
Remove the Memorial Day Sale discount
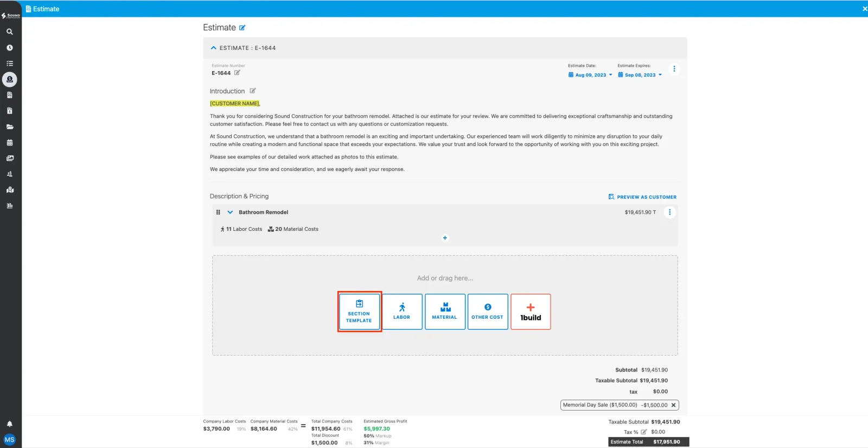[x=673, y=405]
